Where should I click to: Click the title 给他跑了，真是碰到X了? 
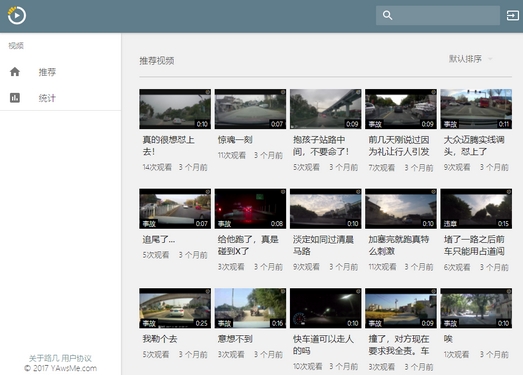point(248,245)
